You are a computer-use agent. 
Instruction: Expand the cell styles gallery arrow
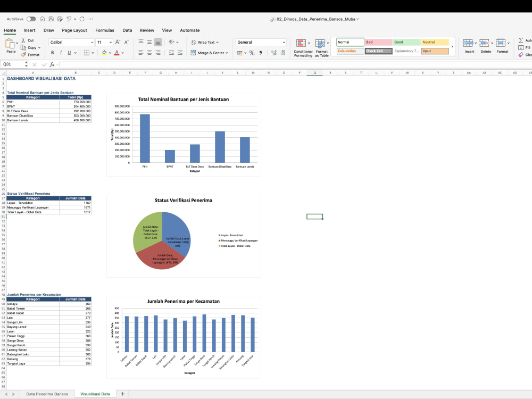[452, 46]
